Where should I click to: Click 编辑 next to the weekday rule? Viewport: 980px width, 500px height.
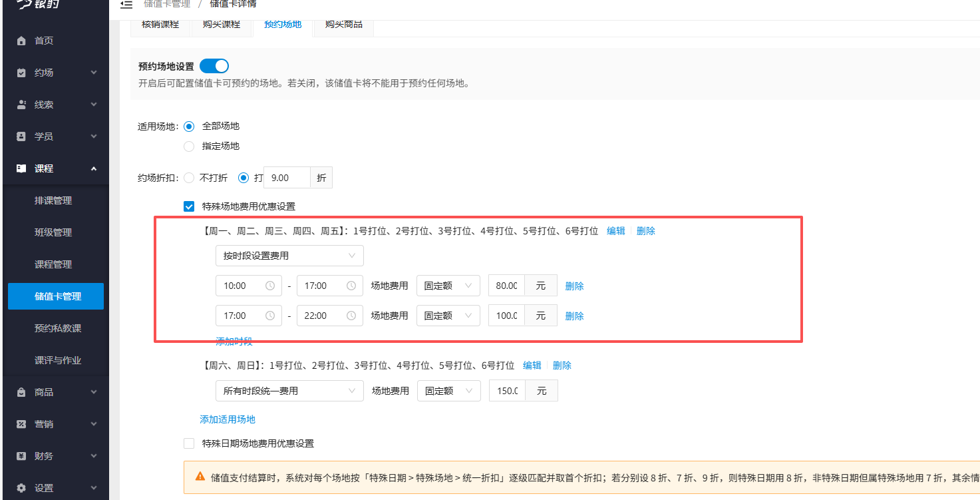615,230
